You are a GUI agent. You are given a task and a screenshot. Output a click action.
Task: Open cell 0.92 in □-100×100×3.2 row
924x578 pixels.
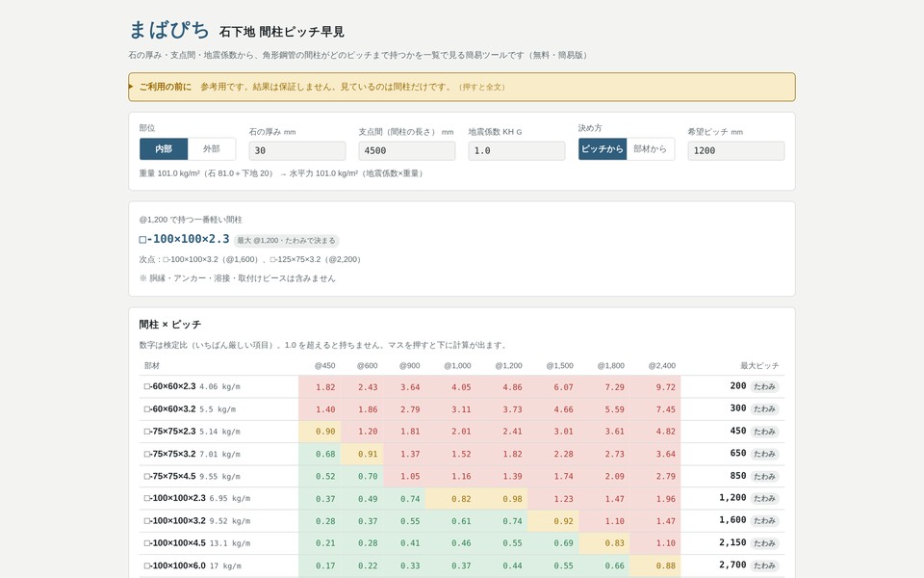pyautogui.click(x=553, y=521)
